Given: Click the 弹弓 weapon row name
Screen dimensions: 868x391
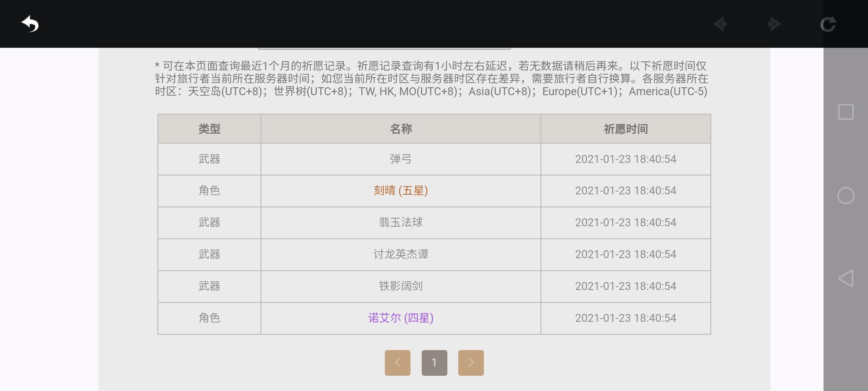Looking at the screenshot, I should [401, 159].
